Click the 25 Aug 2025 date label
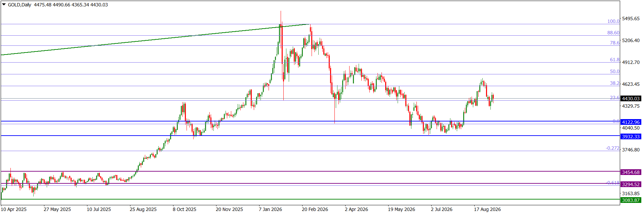 [143, 209]
